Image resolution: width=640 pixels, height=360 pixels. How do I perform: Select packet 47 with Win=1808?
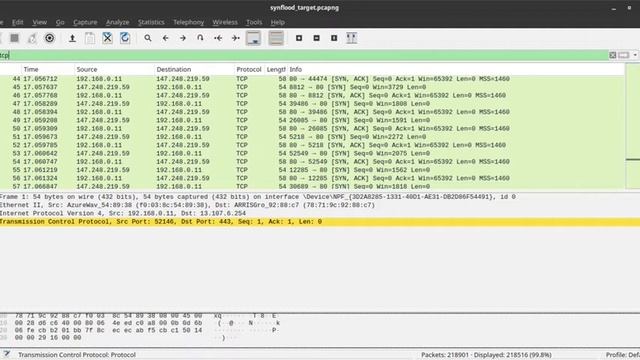coord(312,104)
